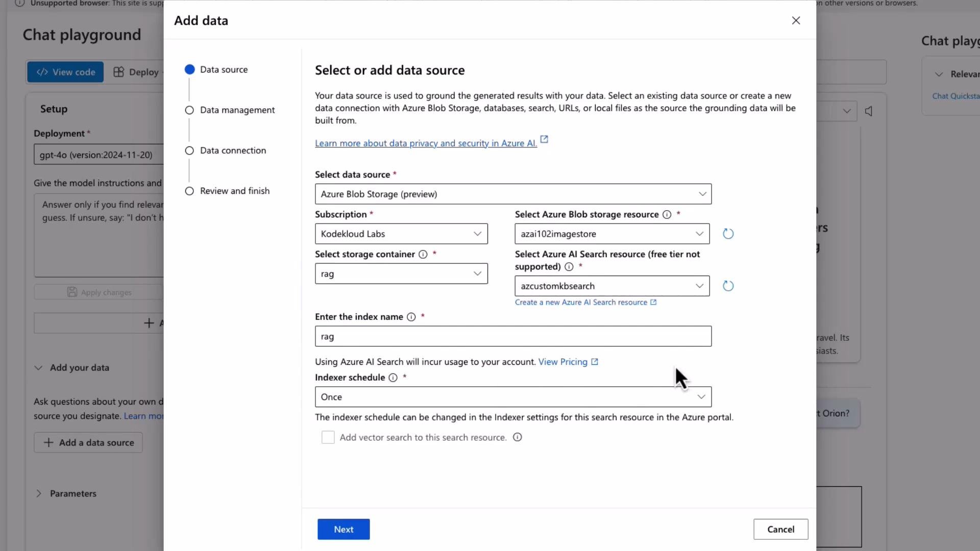This screenshot has width=980, height=551.
Task: Click Next to continue
Action: pos(344,530)
